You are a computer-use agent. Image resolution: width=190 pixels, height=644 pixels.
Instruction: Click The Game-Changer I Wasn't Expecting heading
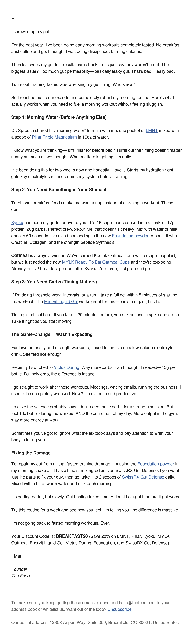click(52, 334)
